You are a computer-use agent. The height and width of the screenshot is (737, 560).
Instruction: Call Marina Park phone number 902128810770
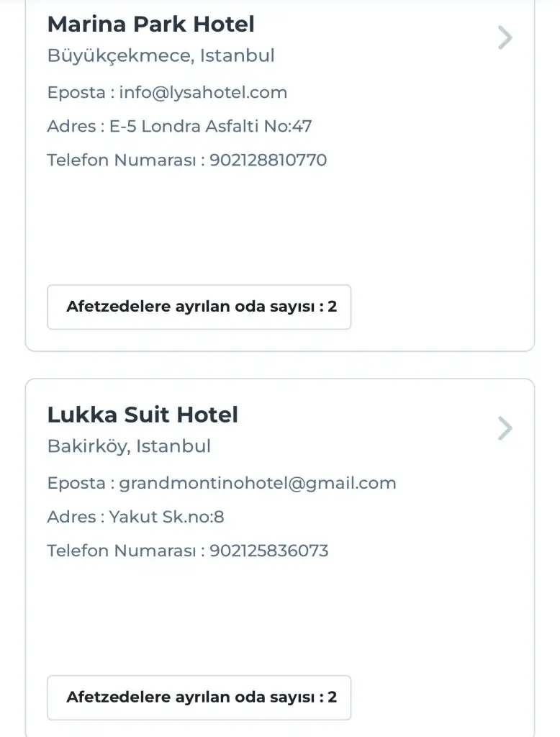pos(268,160)
